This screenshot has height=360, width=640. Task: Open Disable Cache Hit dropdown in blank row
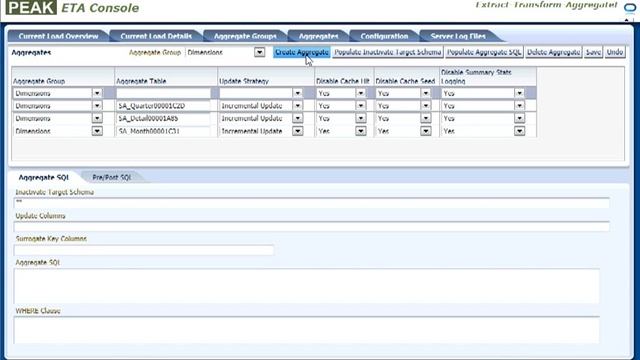point(360,93)
